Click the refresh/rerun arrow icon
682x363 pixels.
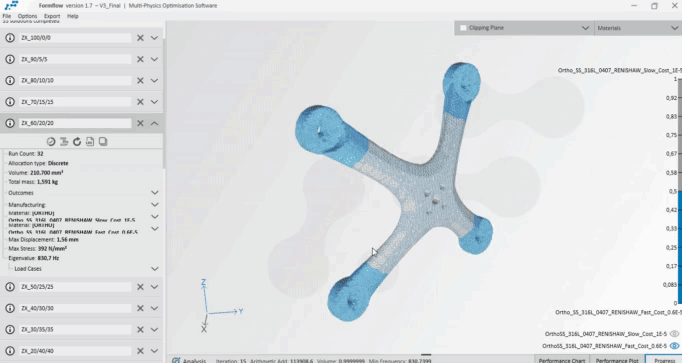pyautogui.click(x=77, y=142)
